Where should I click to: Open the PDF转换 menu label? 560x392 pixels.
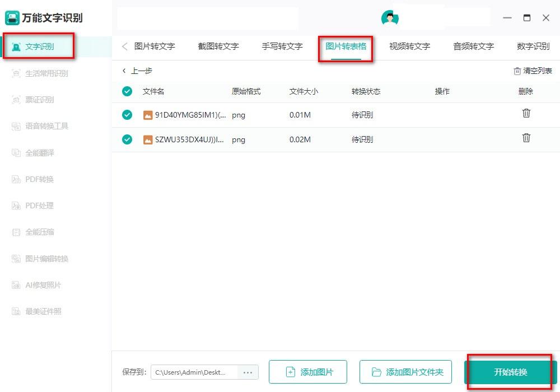coord(39,179)
